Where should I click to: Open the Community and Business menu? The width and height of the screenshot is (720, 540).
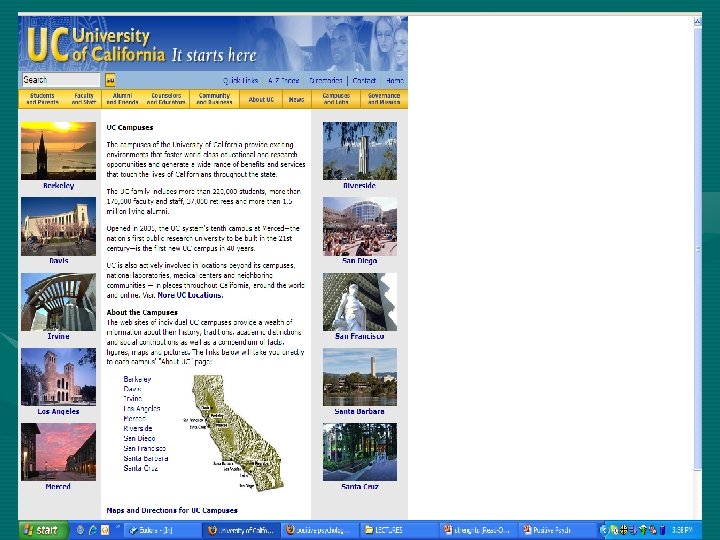click(214, 99)
